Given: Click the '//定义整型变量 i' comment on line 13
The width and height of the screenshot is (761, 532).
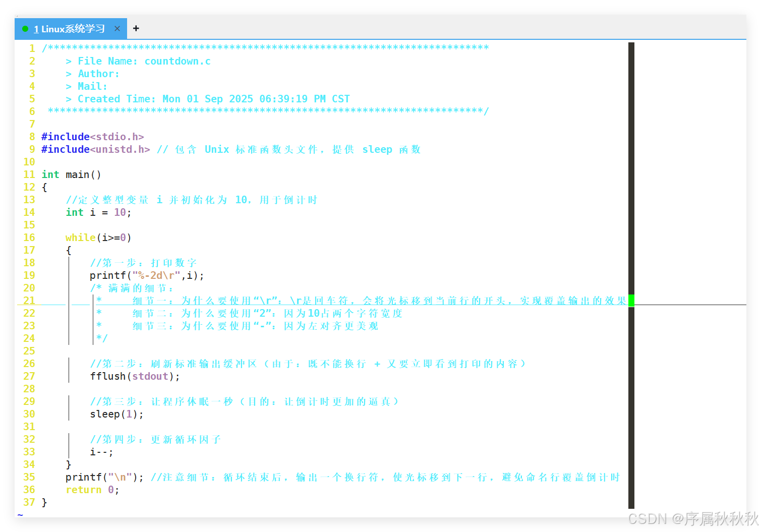Looking at the screenshot, I should pyautogui.click(x=192, y=200).
